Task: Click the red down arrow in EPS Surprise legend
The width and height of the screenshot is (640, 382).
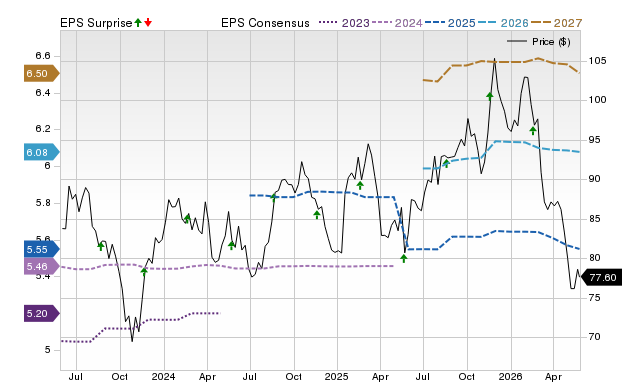Action: pyautogui.click(x=148, y=23)
